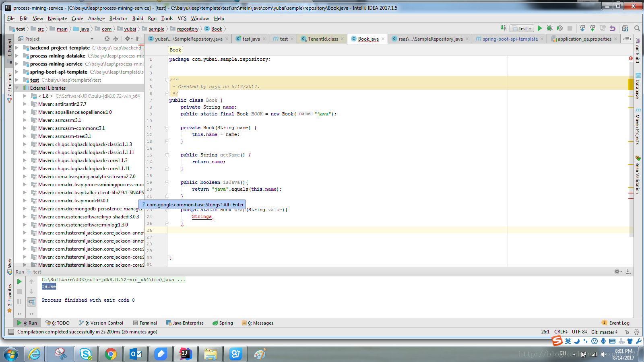Viewport: 644px width, 362px height.
Task: Open the Project Structure dialog icon
Action: click(x=625, y=28)
